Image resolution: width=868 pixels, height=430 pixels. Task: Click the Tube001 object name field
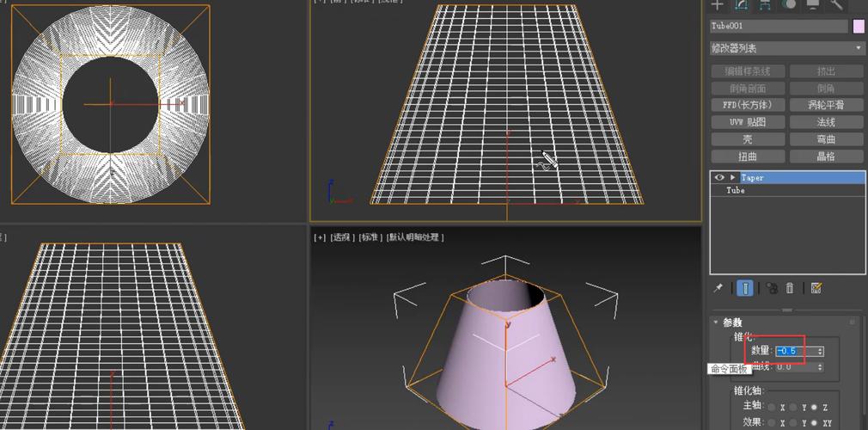click(779, 27)
